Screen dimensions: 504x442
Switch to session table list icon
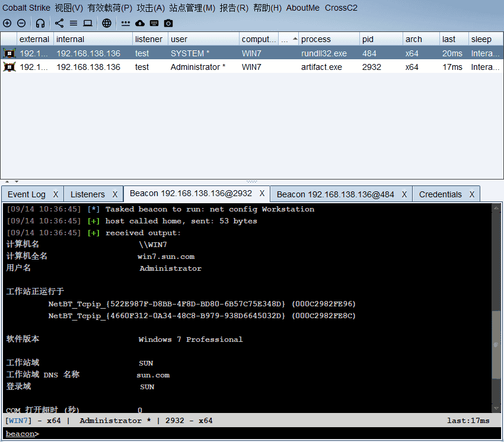pos(74,23)
